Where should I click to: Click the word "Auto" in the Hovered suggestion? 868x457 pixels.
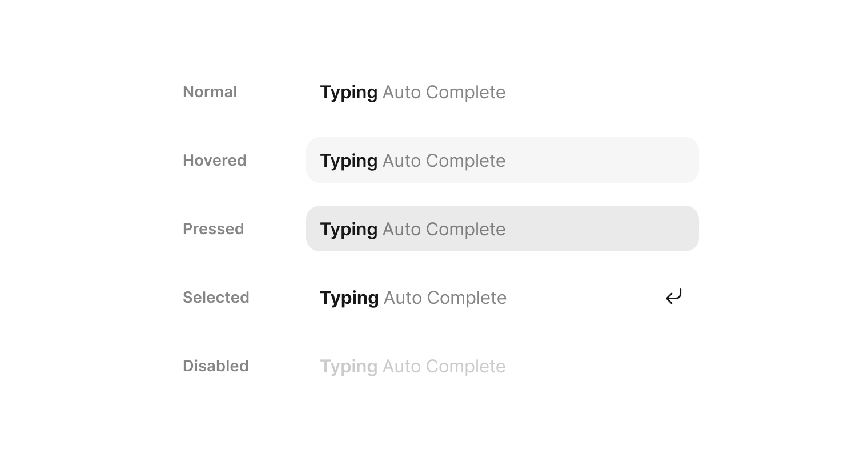coord(401,161)
